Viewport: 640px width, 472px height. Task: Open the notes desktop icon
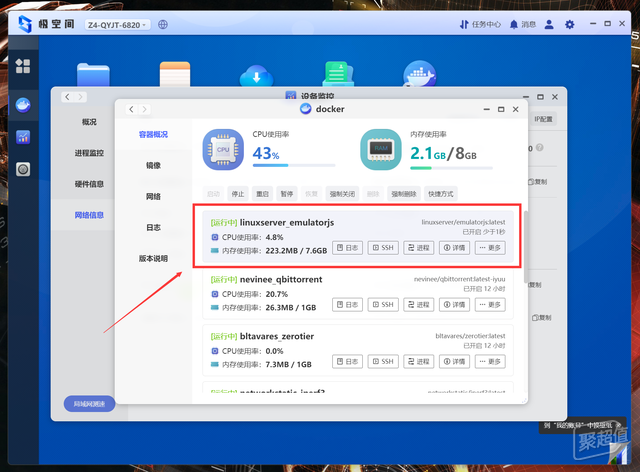pyautogui.click(x=175, y=74)
